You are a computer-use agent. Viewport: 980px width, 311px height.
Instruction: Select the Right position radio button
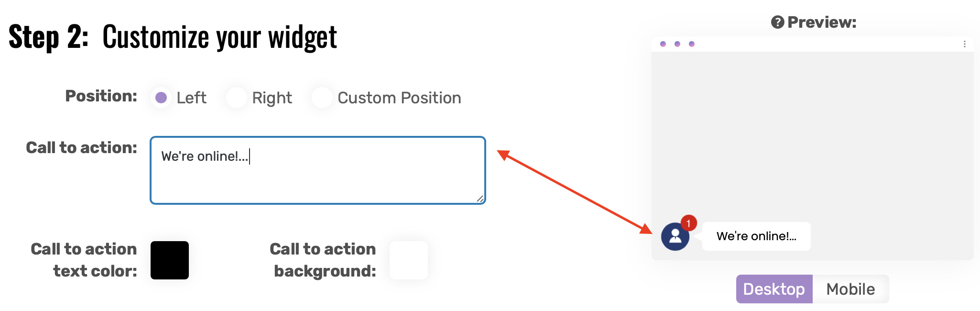tap(237, 98)
